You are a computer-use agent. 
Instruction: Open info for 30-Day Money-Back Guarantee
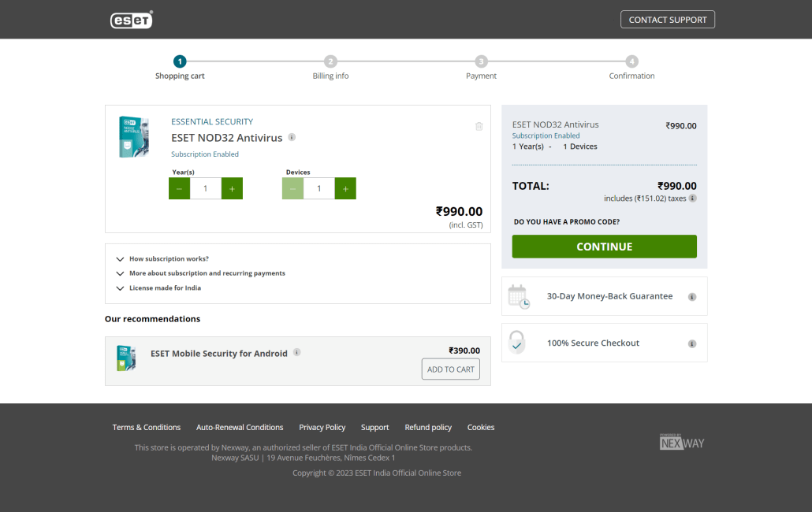tap(692, 297)
